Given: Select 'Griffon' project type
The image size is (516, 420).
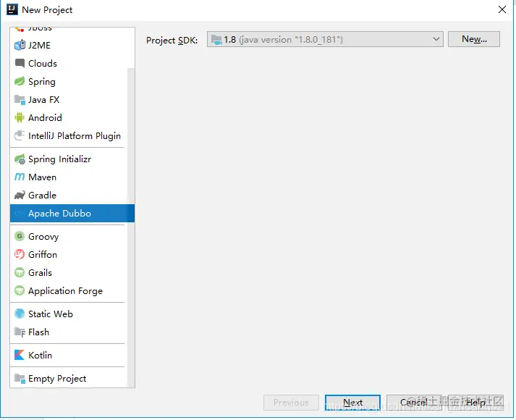Looking at the screenshot, I should pos(69,254).
